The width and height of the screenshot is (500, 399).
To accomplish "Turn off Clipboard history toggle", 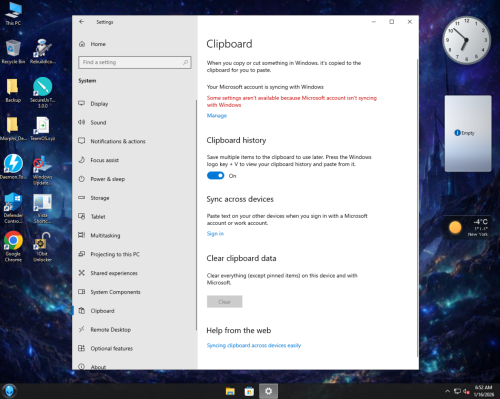I will (x=215, y=176).
